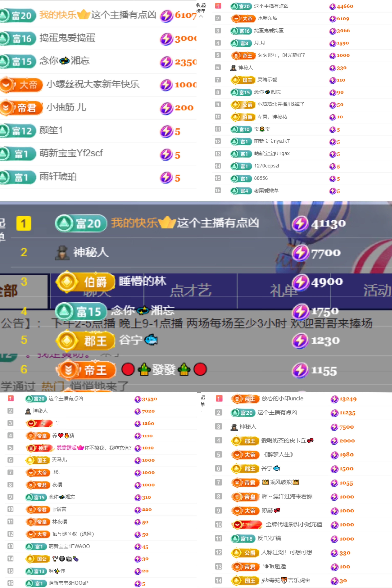Open user 捣蛋鬼爱捣蛋 scoring 3000
392x588 pixels.
coord(67,38)
